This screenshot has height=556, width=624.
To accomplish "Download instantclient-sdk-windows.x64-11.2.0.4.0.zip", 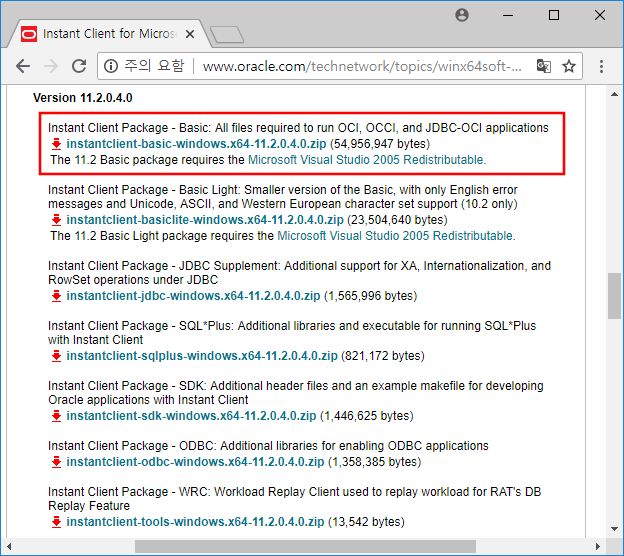I will coord(191,416).
